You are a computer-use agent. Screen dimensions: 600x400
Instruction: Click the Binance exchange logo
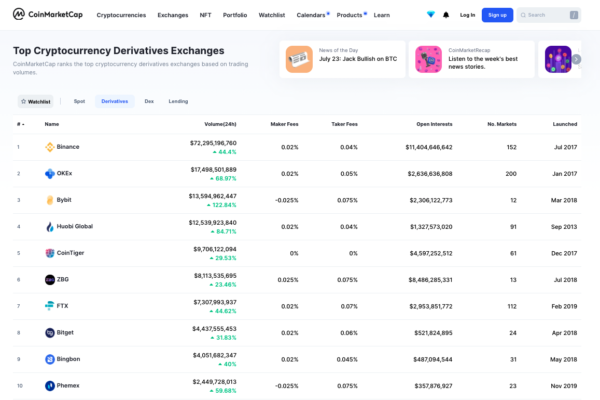point(50,147)
